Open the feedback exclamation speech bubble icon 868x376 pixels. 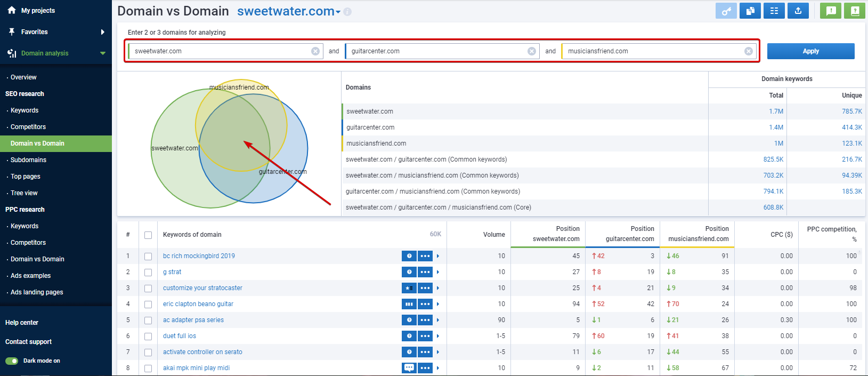pyautogui.click(x=831, y=11)
